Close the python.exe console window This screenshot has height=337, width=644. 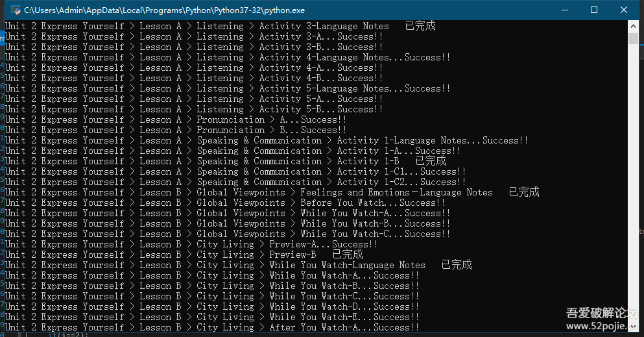click(x=624, y=10)
